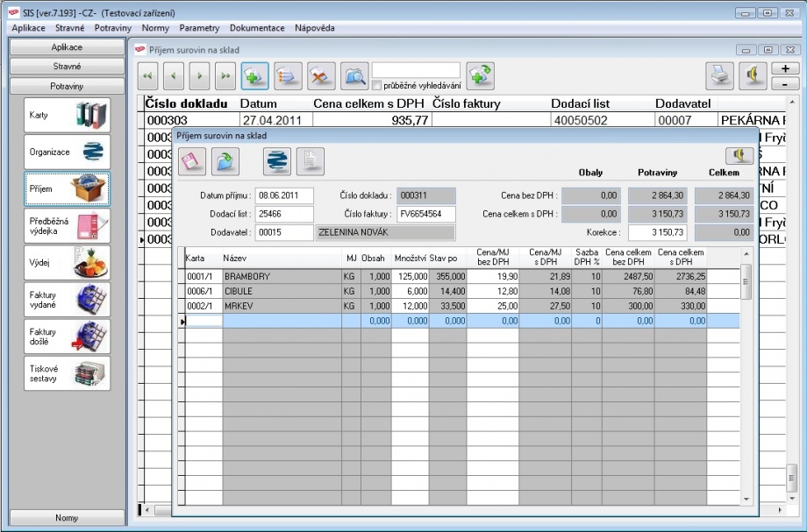This screenshot has height=532, width=807.
Task: Open Dokumentace menu
Action: [x=257, y=28]
